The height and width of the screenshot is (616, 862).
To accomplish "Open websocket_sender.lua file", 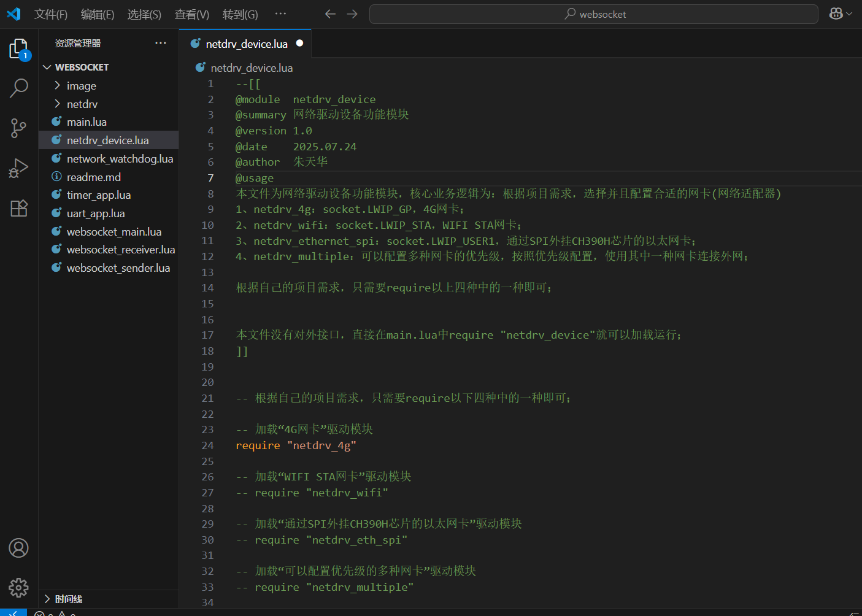I will [x=109, y=268].
